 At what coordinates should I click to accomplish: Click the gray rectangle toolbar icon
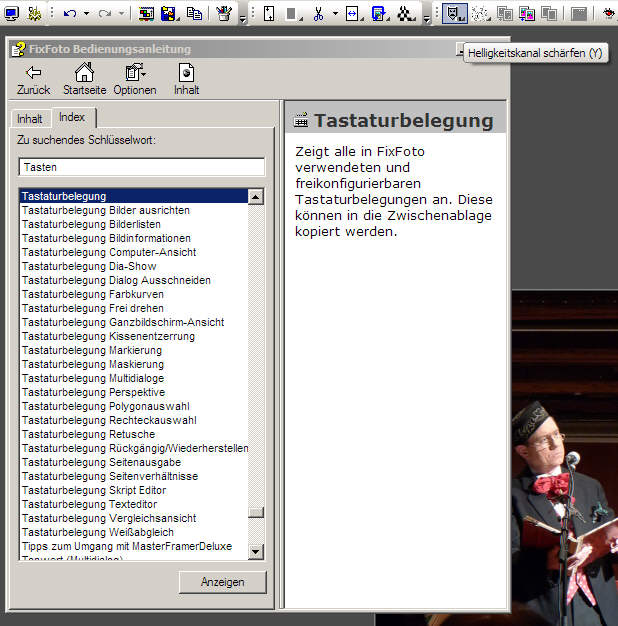pyautogui.click(x=293, y=14)
